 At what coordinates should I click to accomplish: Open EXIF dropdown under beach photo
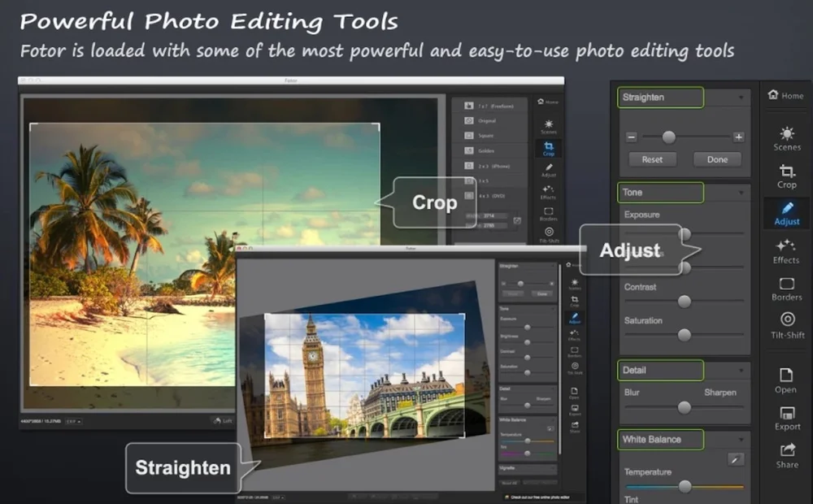tap(74, 421)
